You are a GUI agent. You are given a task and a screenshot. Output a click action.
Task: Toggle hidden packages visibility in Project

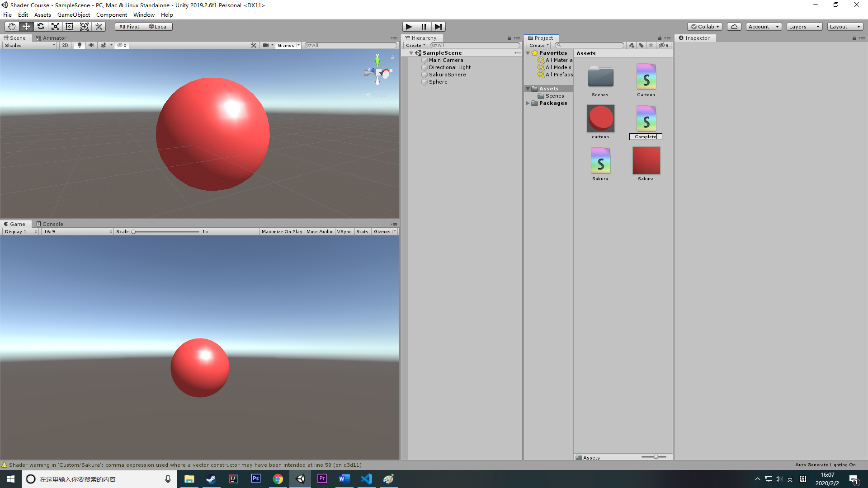[664, 45]
